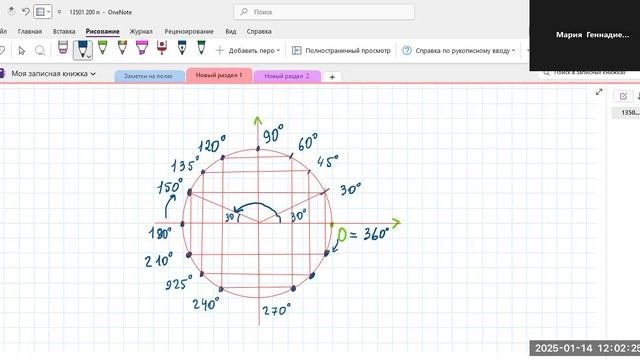640x360 pixels.
Task: Click the add page icon in the page list
Action: pos(623,96)
